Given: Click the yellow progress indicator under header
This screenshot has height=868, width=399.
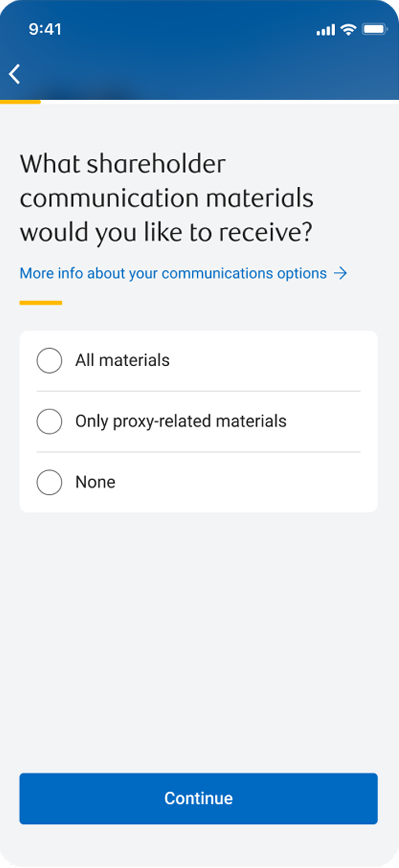Looking at the screenshot, I should tap(20, 102).
